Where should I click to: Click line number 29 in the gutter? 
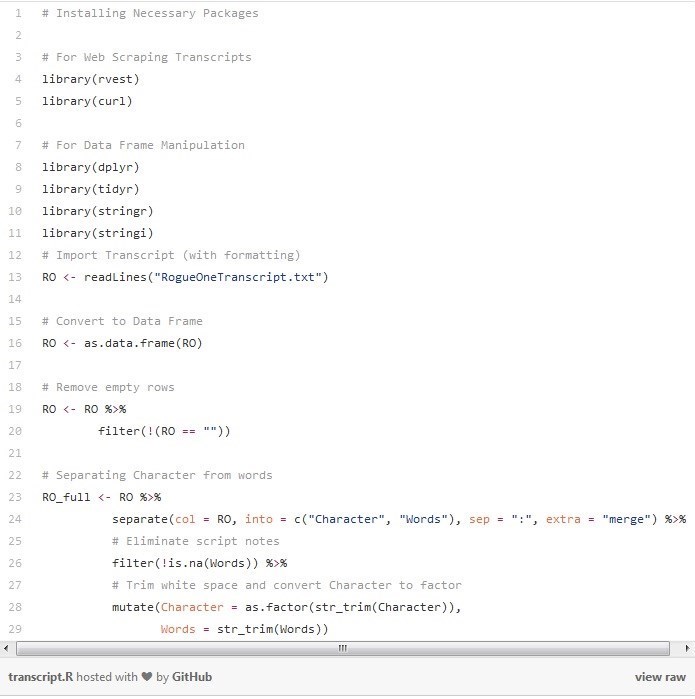click(x=16, y=629)
